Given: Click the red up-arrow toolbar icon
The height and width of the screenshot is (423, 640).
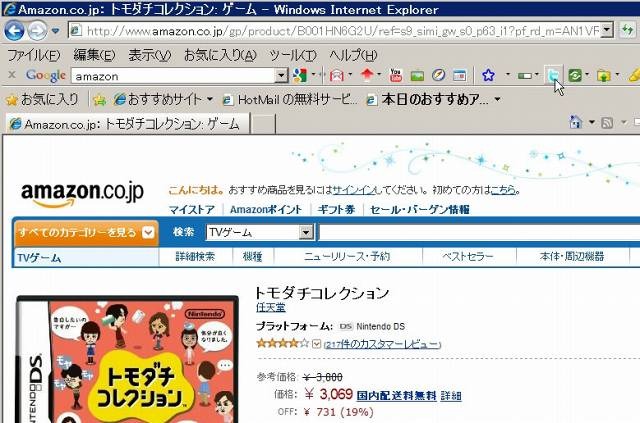Looking at the screenshot, I should pos(367,75).
